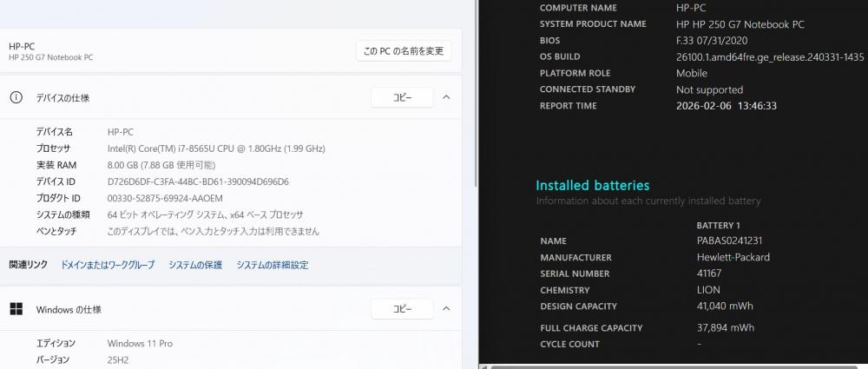
Task: Collapse the Windows の仕様 section chevron
Action: 446,309
